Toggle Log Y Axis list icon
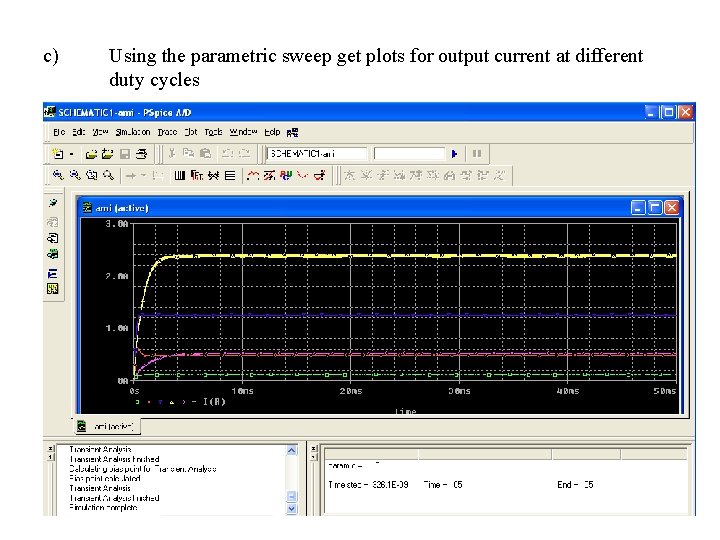The height and width of the screenshot is (540, 720). [x=230, y=175]
